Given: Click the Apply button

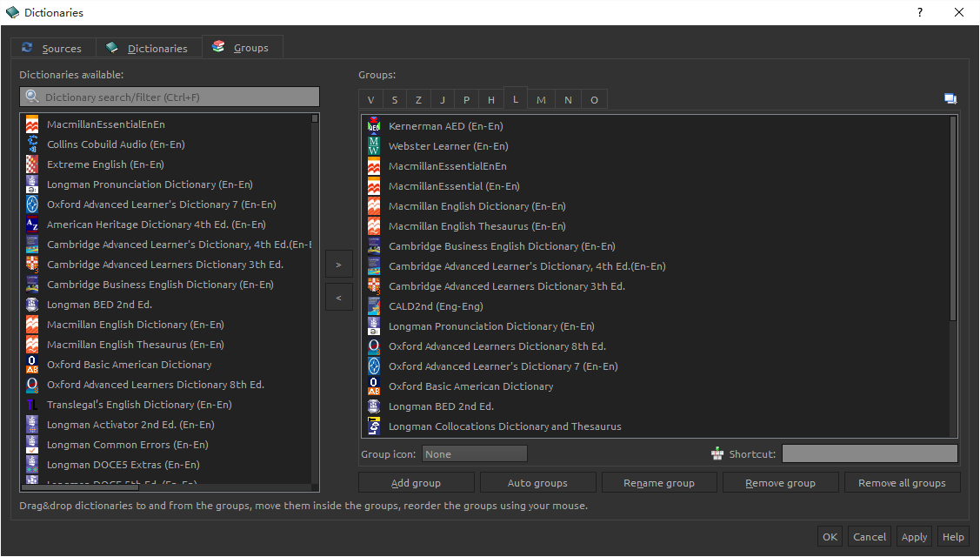Looking at the screenshot, I should (x=914, y=536).
